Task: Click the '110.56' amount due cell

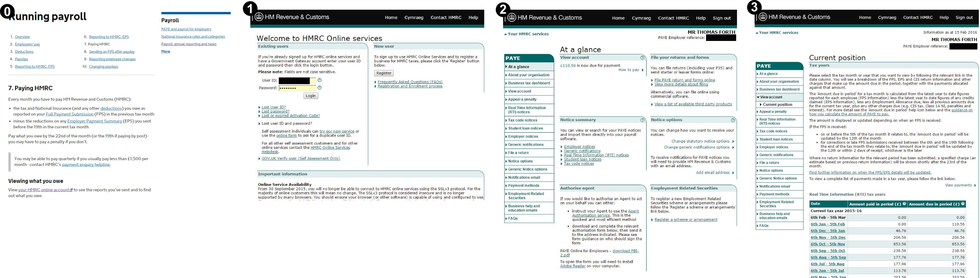Action: pyautogui.click(x=937, y=224)
